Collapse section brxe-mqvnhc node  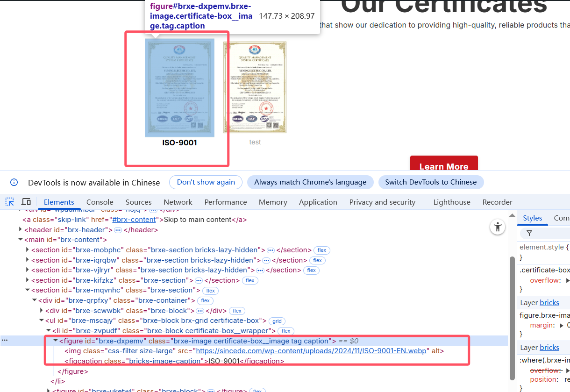coord(28,291)
